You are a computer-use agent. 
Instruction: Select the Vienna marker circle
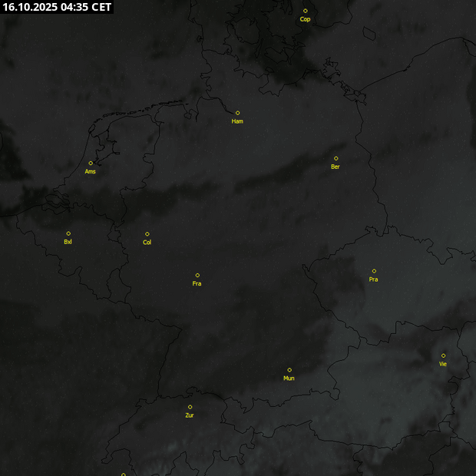pos(443,355)
